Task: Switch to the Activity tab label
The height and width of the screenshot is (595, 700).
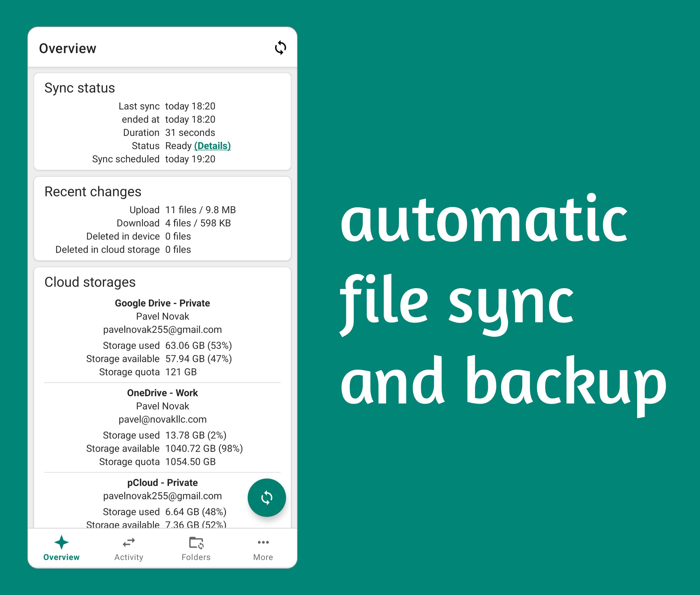Action: click(129, 557)
